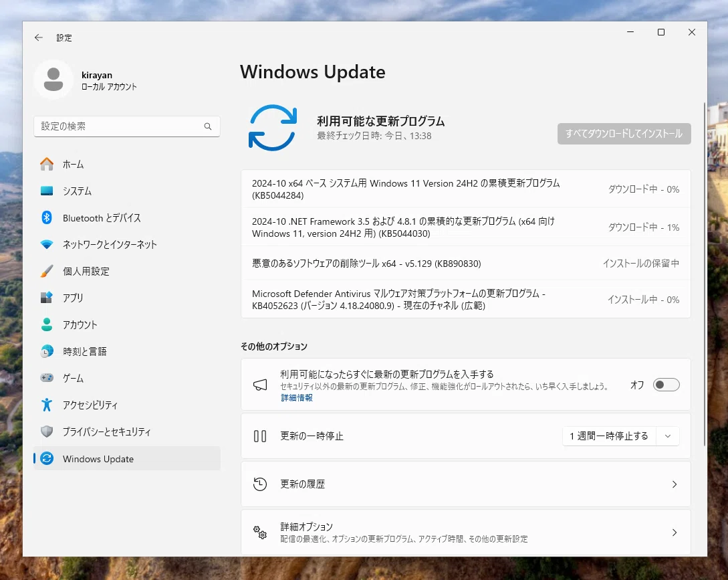Click the megaphone icon for latest updates
Screen dimensions: 728x580
click(260, 385)
